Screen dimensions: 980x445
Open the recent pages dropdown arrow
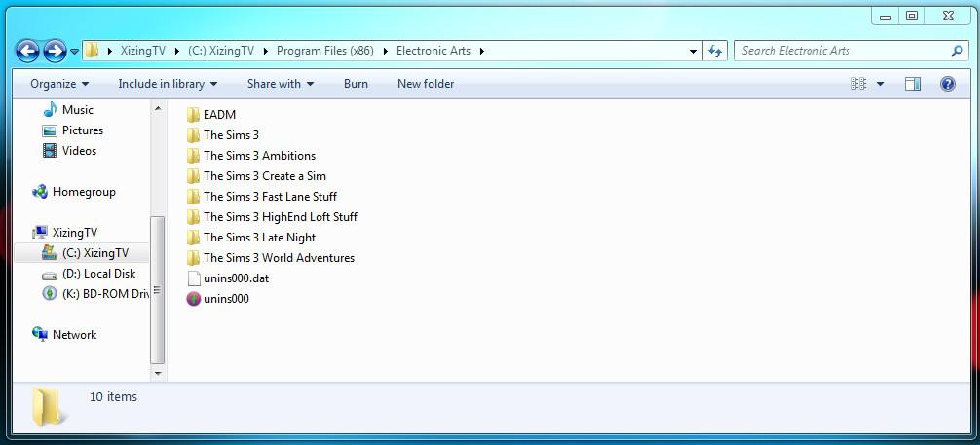click(x=74, y=52)
